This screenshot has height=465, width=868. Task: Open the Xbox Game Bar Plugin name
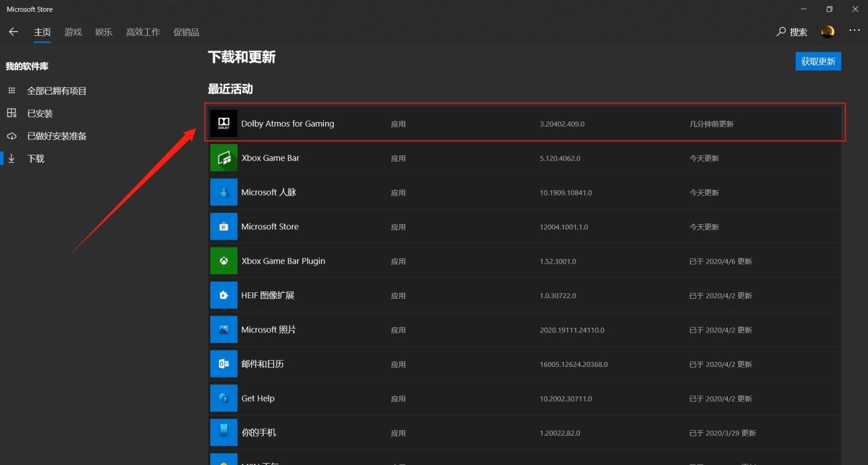283,261
